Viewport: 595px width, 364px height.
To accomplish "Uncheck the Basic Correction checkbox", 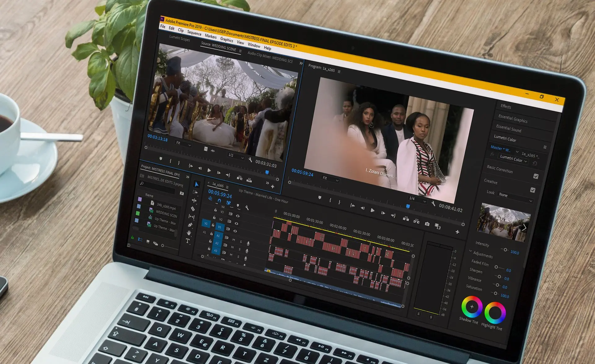I will point(536,176).
